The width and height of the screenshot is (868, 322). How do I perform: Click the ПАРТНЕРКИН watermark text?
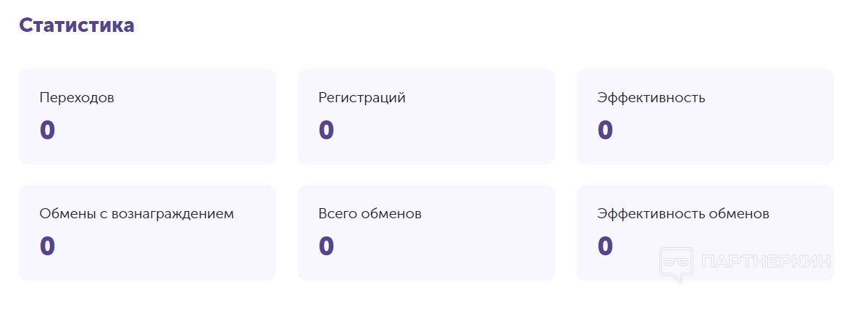[x=767, y=261]
